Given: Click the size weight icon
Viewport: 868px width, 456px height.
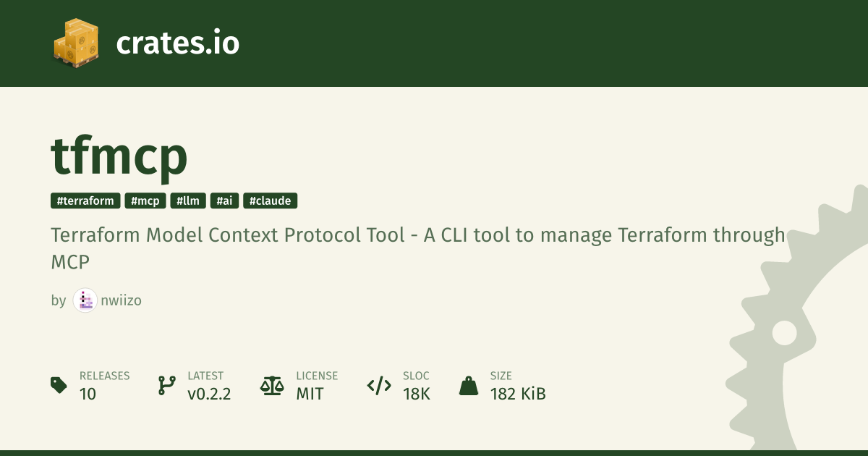Looking at the screenshot, I should click(x=469, y=385).
